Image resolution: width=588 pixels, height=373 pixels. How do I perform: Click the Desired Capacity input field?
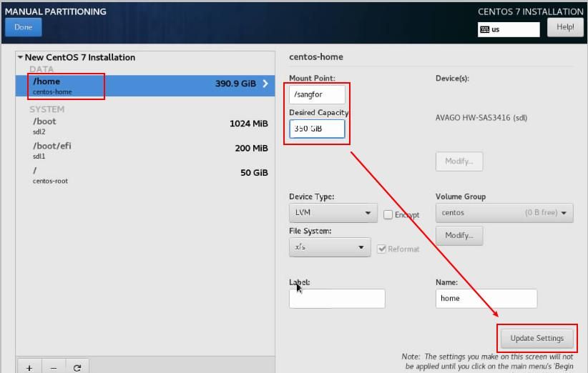click(317, 129)
